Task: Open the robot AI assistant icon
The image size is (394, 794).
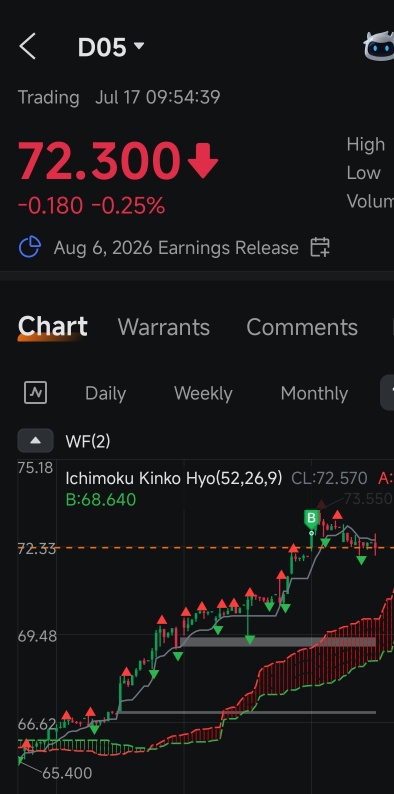Action: (379, 46)
